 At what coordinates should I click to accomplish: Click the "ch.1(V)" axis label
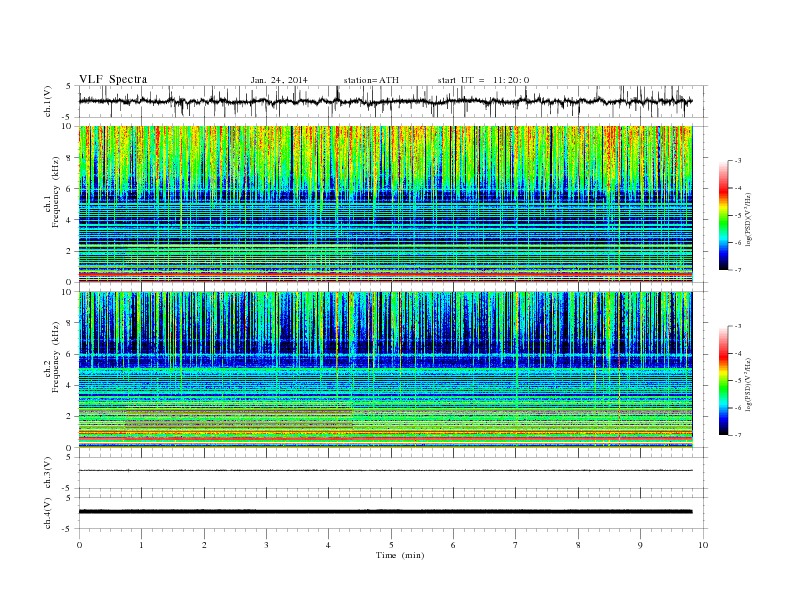(48, 101)
